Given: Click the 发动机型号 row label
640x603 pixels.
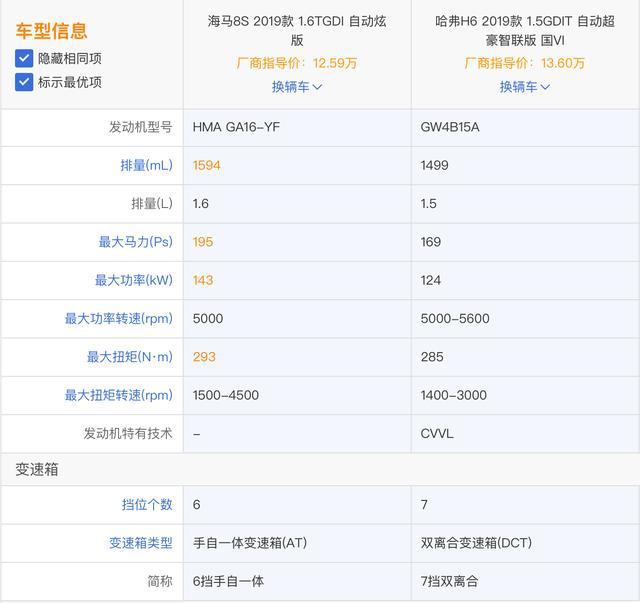Looking at the screenshot, I should point(140,127).
